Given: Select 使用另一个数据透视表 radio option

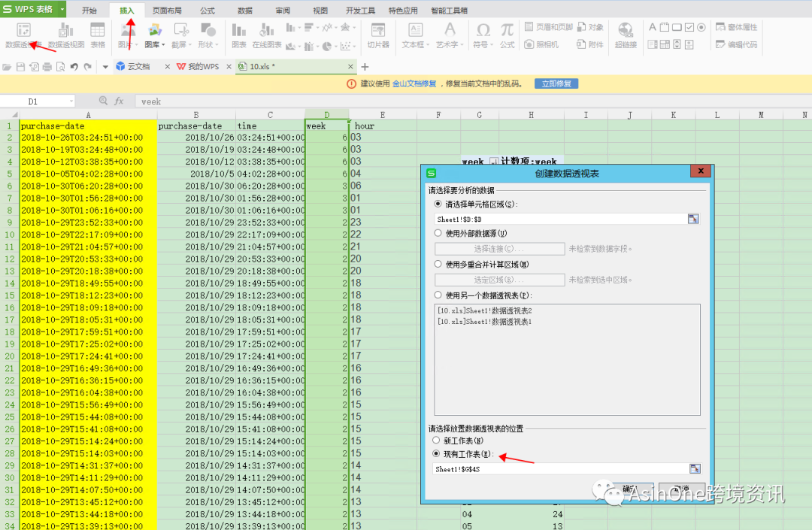Looking at the screenshot, I should point(438,295).
